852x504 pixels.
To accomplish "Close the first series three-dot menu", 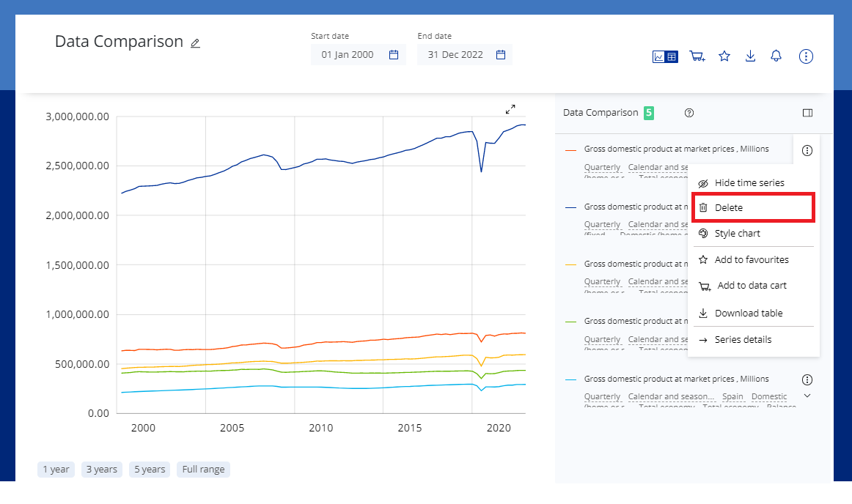I will coord(807,151).
